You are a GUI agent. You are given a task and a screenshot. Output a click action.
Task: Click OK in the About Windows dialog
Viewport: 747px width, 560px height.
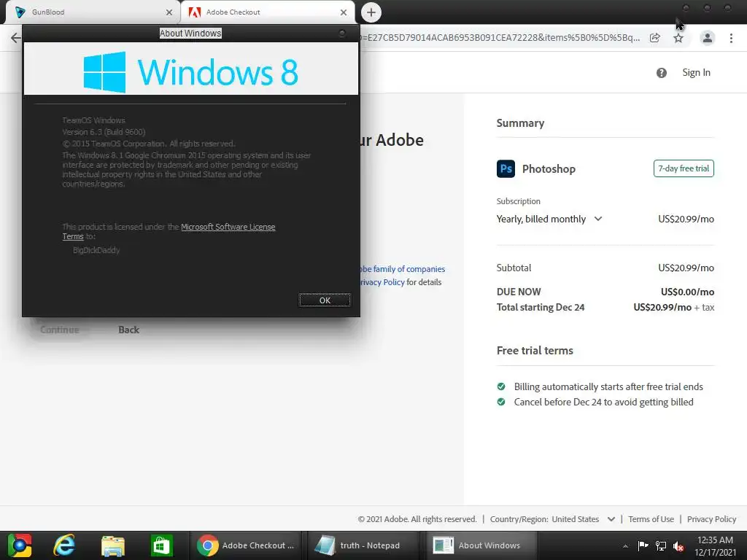coord(325,300)
